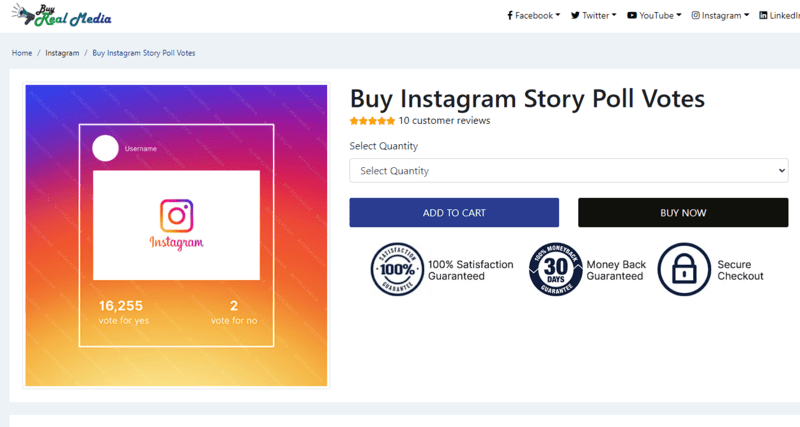The width and height of the screenshot is (800, 427).
Task: Open the Instagram breadcrumb link
Action: pos(62,53)
